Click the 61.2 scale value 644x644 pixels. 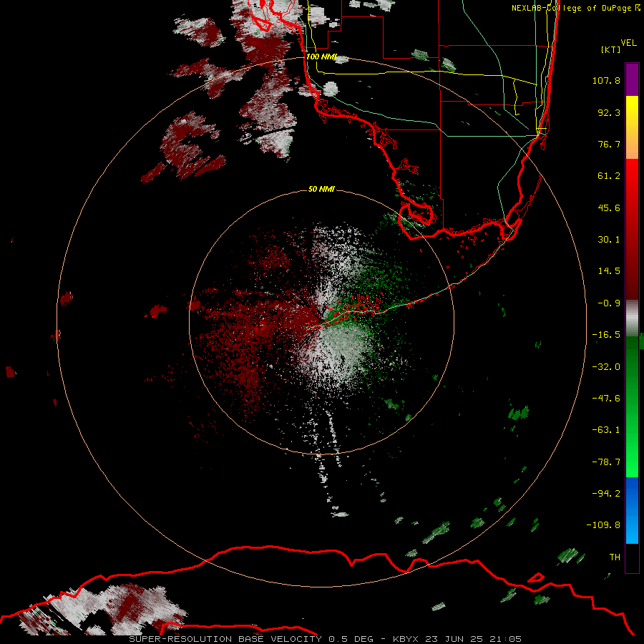pos(609,176)
